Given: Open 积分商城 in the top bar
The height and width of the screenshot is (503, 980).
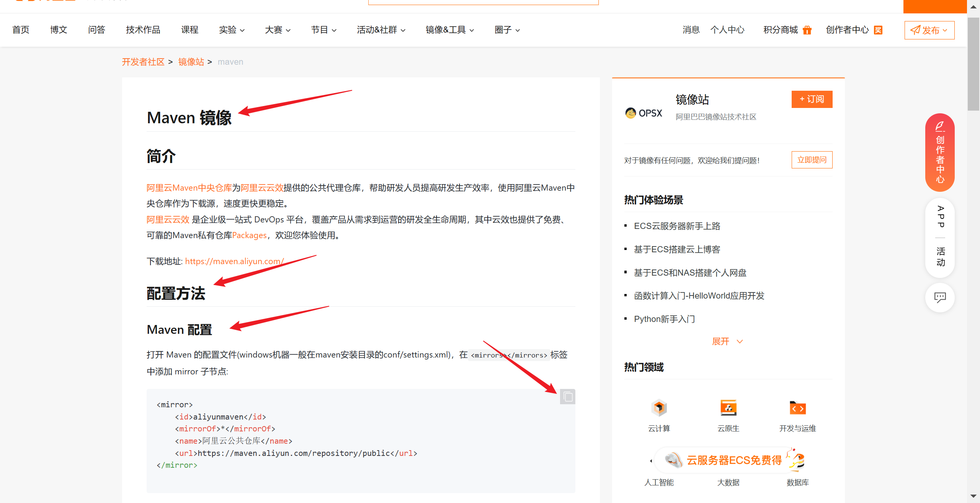Looking at the screenshot, I should [x=781, y=30].
